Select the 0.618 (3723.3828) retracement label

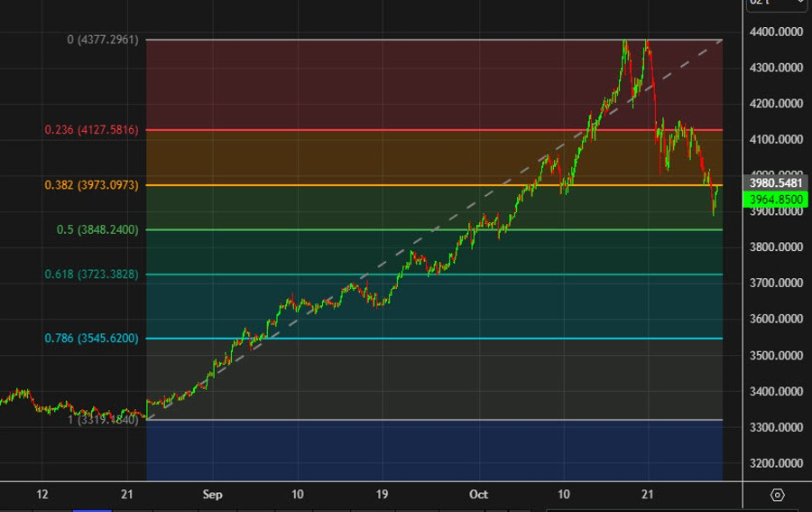pos(91,274)
